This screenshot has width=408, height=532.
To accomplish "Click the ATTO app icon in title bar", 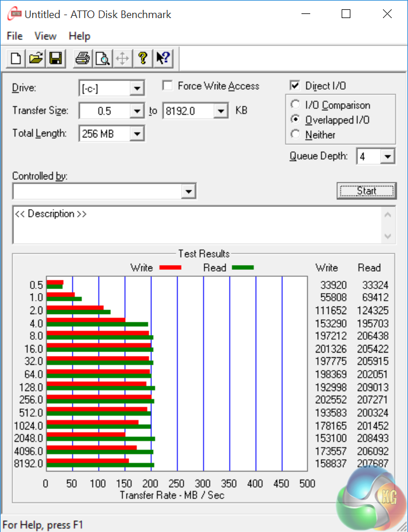I will 14,14.
